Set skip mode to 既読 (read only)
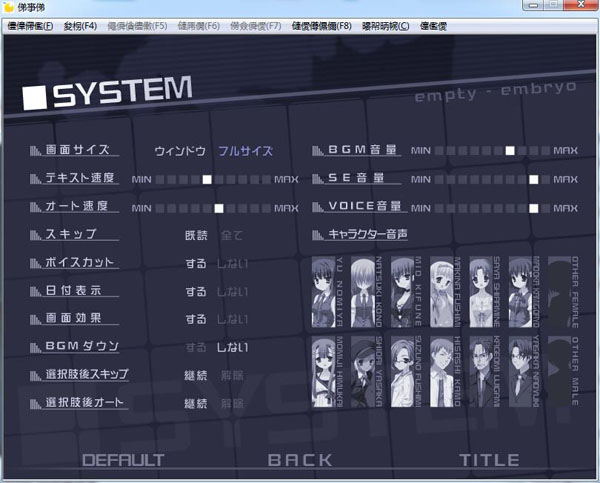Screen dimensions: 600x483 196,235
